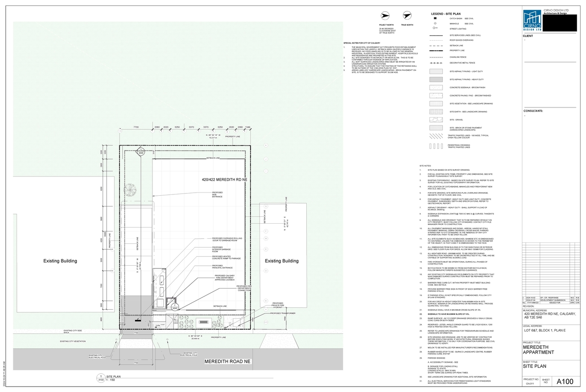Click the "CLIENT" title block heading
This screenshot has height=392, width=586.
528,36
